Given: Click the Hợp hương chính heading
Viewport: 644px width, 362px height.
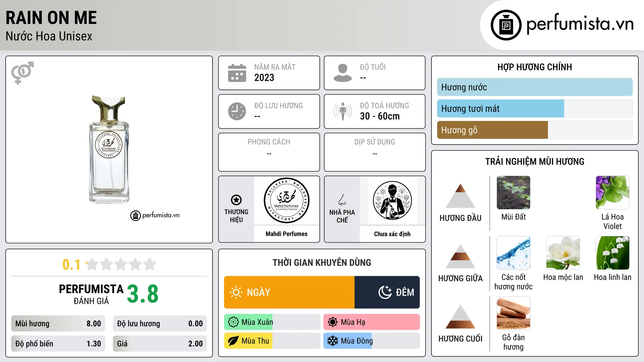Looking at the screenshot, I should 535,67.
